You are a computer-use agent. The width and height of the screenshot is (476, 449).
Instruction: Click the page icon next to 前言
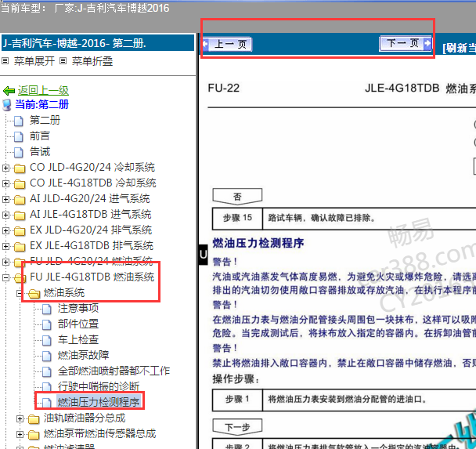[x=19, y=136]
